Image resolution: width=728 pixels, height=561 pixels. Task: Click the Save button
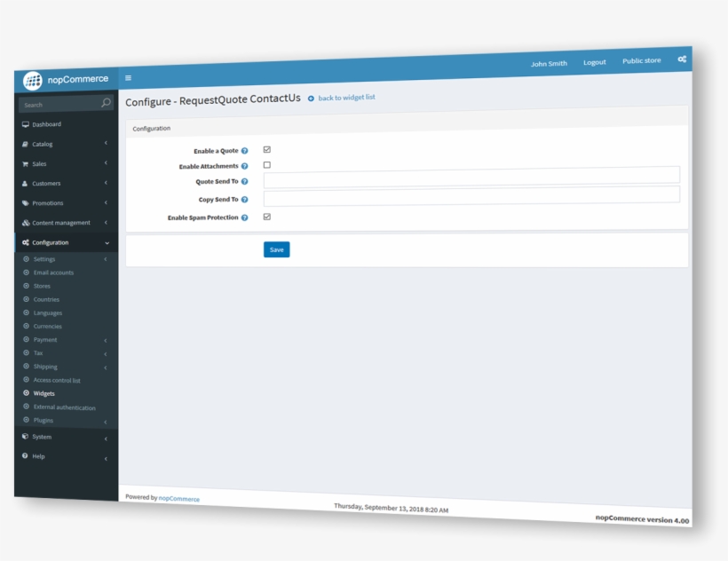click(275, 249)
